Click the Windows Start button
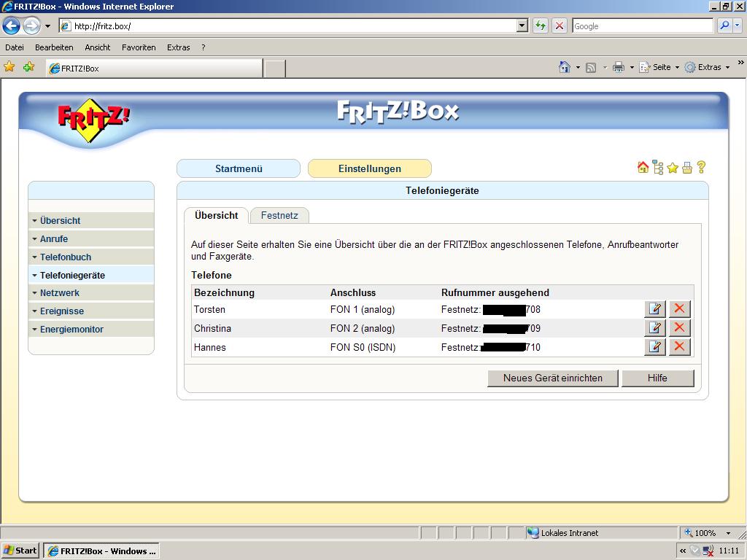747x560 pixels. [20, 551]
